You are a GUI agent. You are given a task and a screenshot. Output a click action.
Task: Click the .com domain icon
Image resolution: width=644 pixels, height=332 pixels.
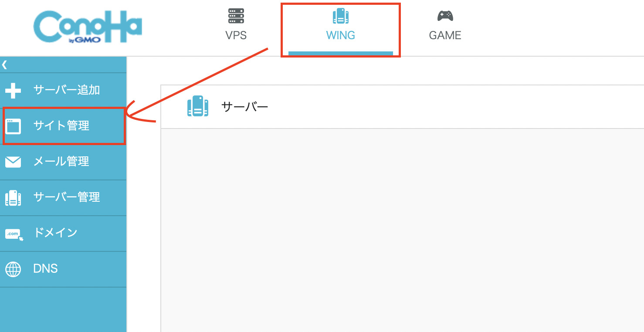click(x=14, y=234)
